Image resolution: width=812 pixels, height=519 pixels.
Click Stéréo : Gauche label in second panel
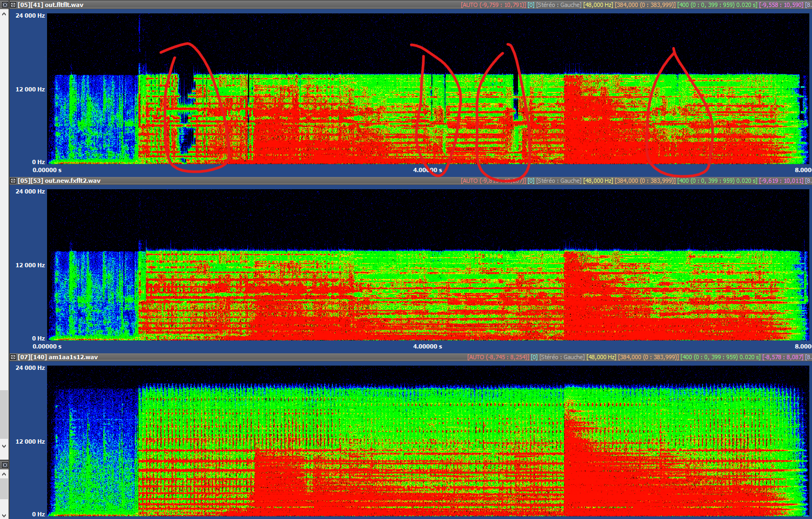[x=559, y=181]
